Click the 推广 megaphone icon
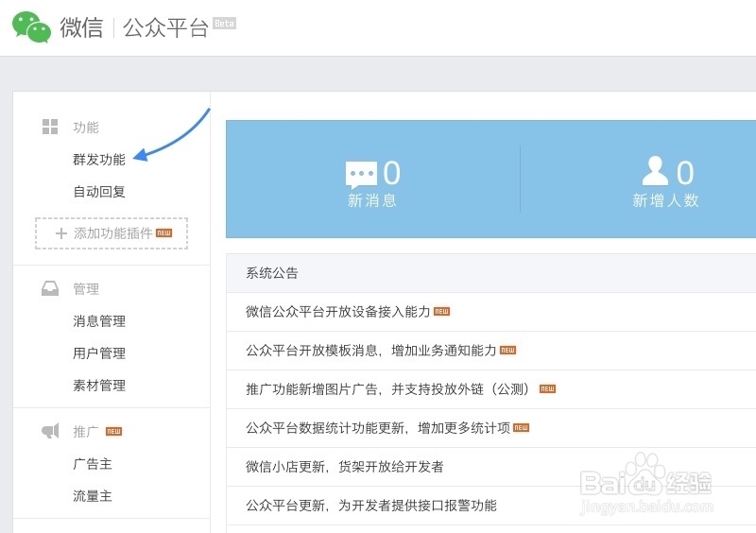756x533 pixels. [x=50, y=431]
